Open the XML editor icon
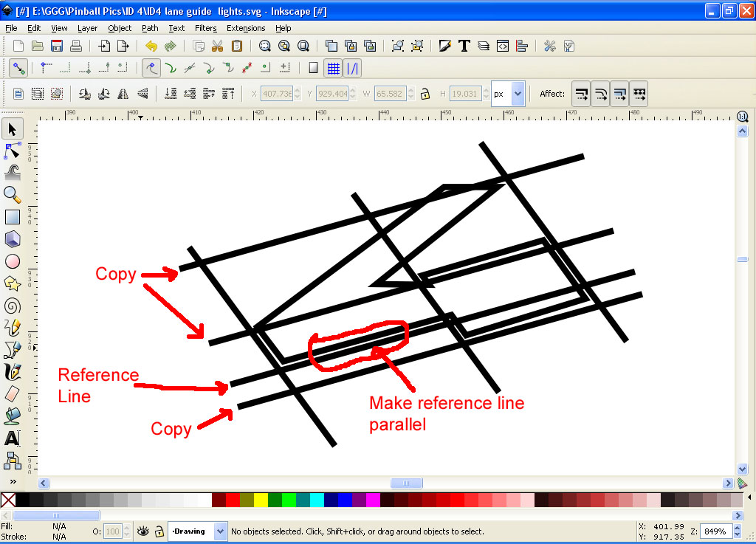Screen dimensions: 756x544 click(503, 46)
